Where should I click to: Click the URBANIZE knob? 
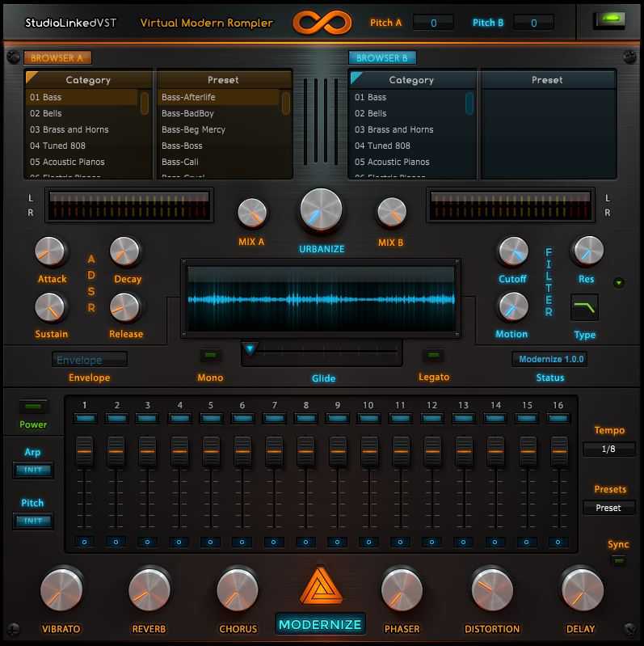321,209
